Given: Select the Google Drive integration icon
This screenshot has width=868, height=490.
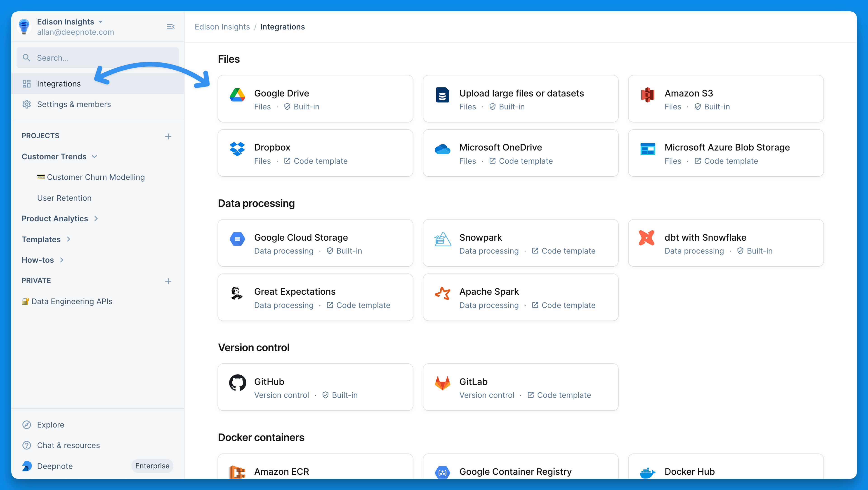Looking at the screenshot, I should (237, 95).
